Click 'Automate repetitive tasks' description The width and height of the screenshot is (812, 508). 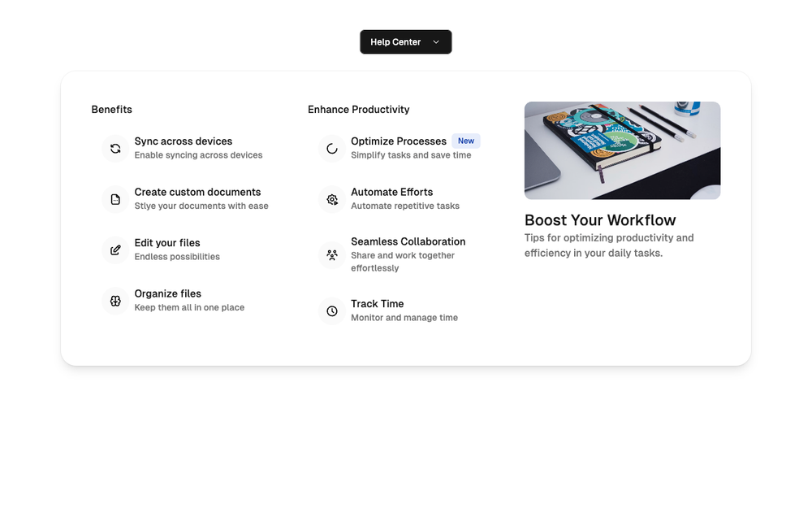coord(405,206)
